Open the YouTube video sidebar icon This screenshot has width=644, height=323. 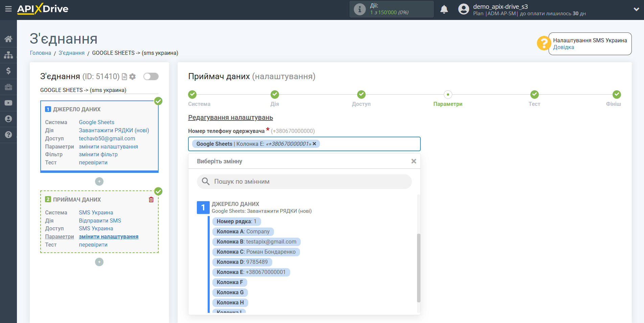8,103
